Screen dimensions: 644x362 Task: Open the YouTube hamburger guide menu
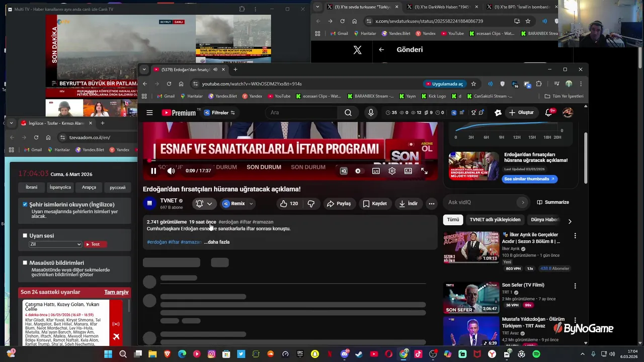pyautogui.click(x=149, y=113)
